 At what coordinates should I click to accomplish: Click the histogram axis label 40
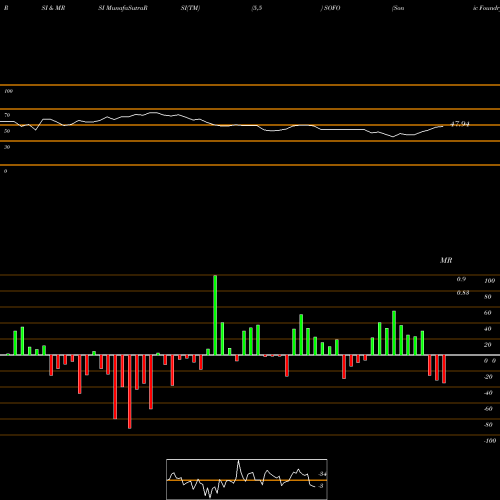(488, 329)
